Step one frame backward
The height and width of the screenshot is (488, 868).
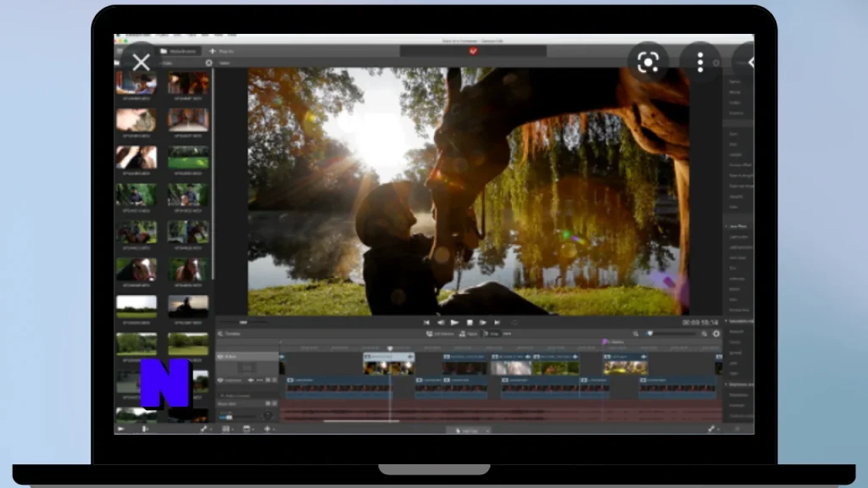(441, 323)
